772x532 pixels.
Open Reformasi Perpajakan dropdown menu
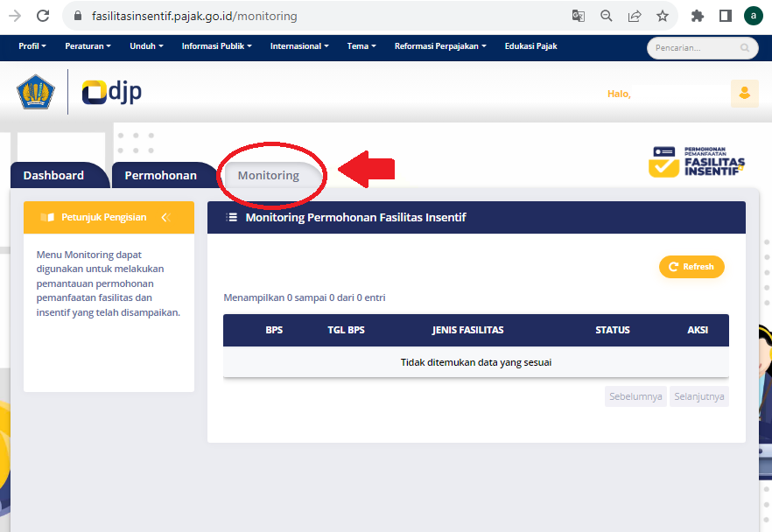440,46
